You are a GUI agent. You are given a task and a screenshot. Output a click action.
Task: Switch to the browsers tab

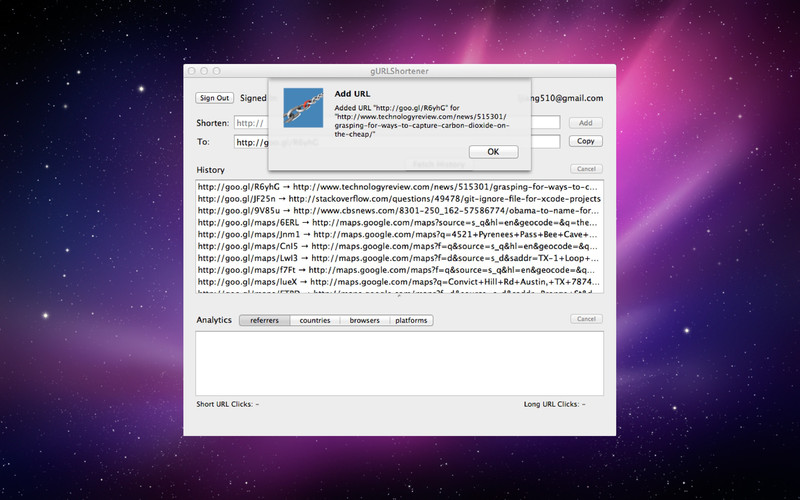coord(364,320)
